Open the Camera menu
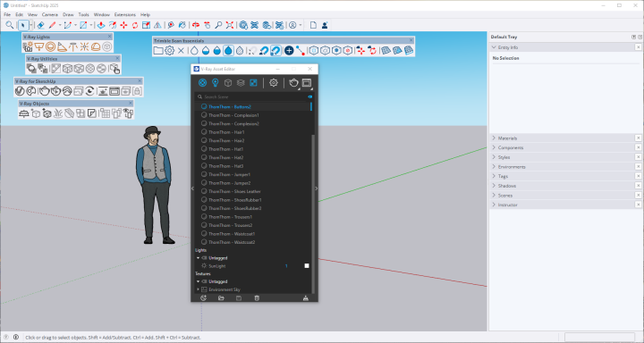644x343 pixels. click(x=50, y=14)
